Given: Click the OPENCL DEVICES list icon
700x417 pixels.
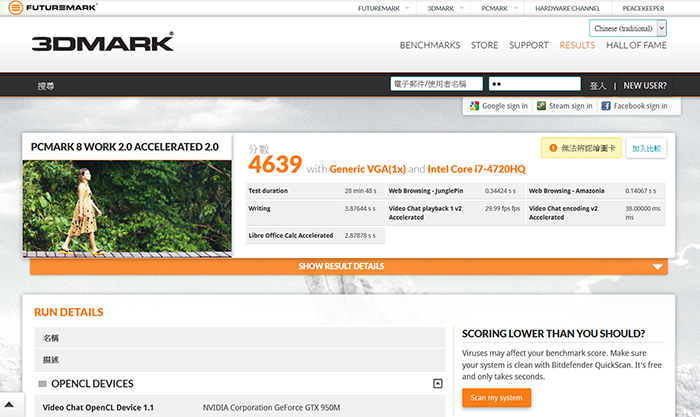Looking at the screenshot, I should click(x=42, y=384).
